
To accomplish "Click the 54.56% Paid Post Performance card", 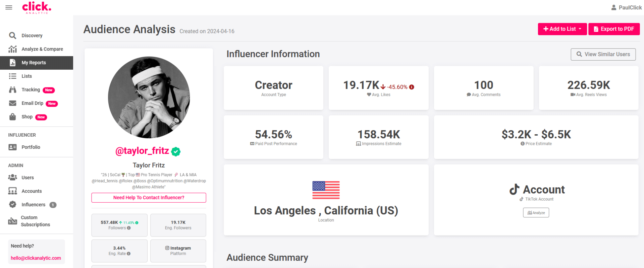I will [274, 137].
